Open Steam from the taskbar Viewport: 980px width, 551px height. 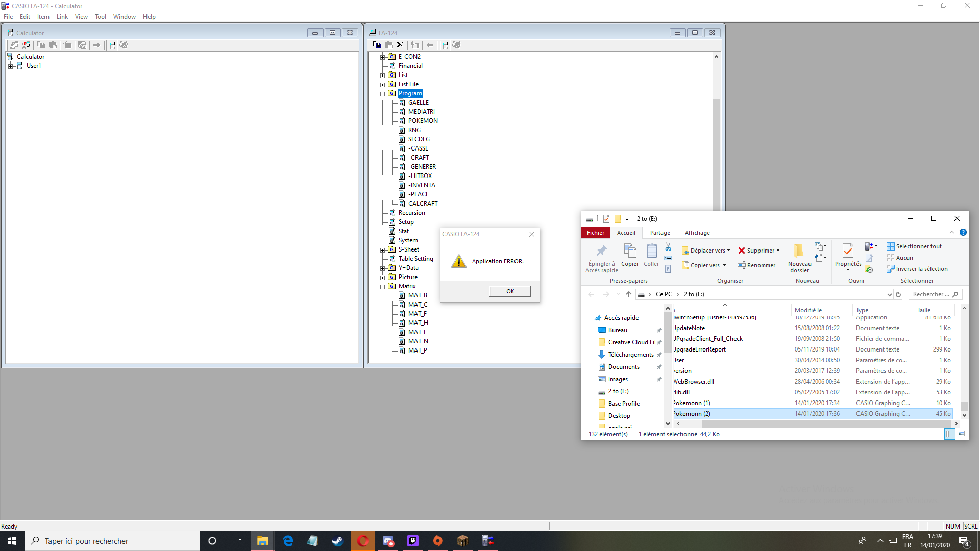click(337, 541)
